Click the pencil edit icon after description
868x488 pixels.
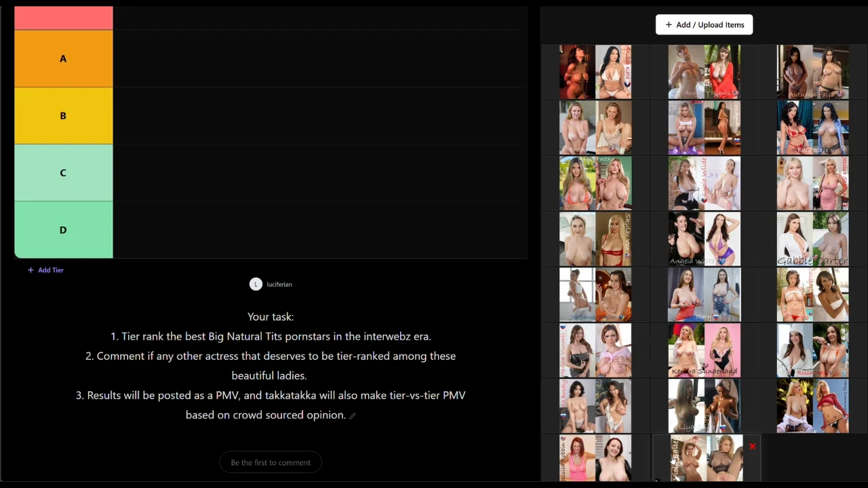coord(353,416)
